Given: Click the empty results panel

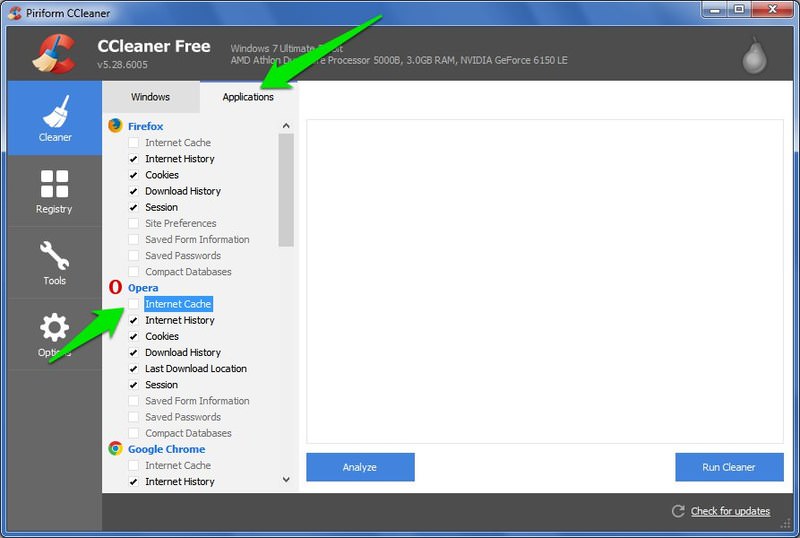Looking at the screenshot, I should click(544, 281).
